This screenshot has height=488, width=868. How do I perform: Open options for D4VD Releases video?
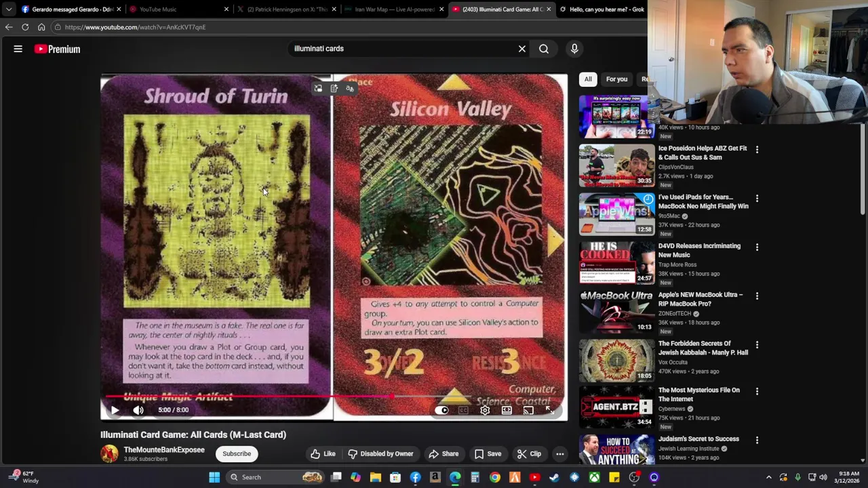pos(757,247)
